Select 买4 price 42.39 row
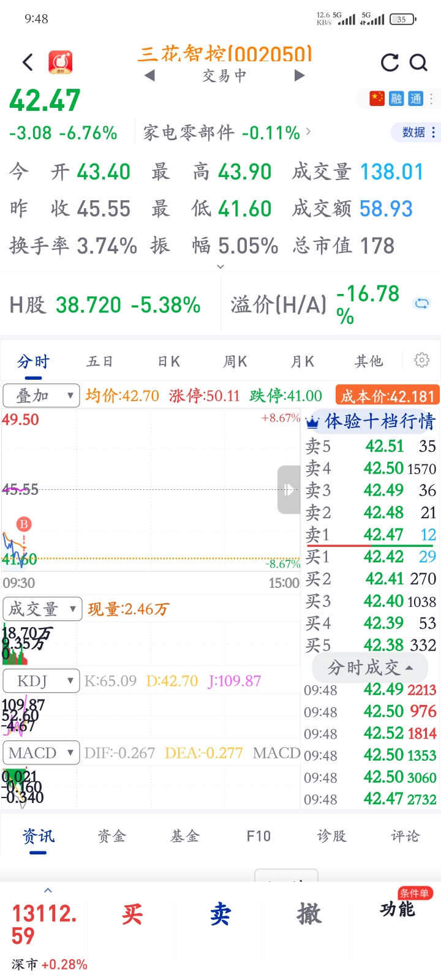441x980 pixels. pos(371,623)
